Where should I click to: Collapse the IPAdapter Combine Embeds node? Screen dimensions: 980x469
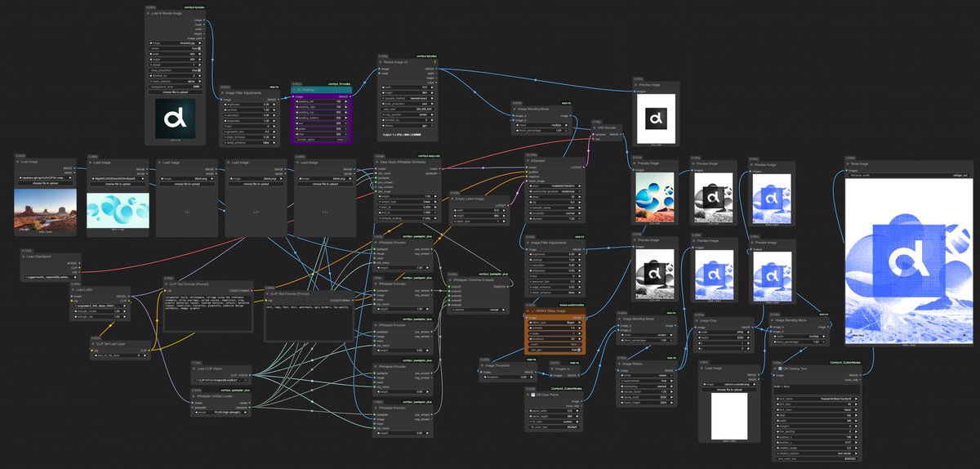[451, 280]
